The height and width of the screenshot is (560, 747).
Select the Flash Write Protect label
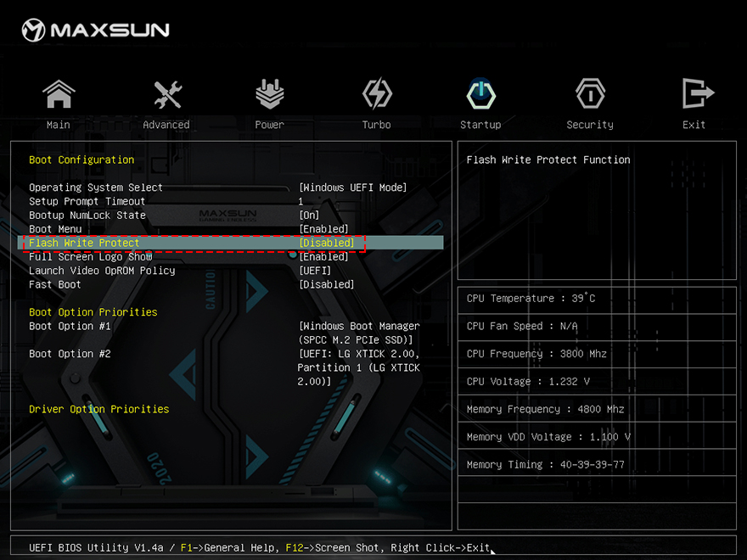[x=84, y=243]
